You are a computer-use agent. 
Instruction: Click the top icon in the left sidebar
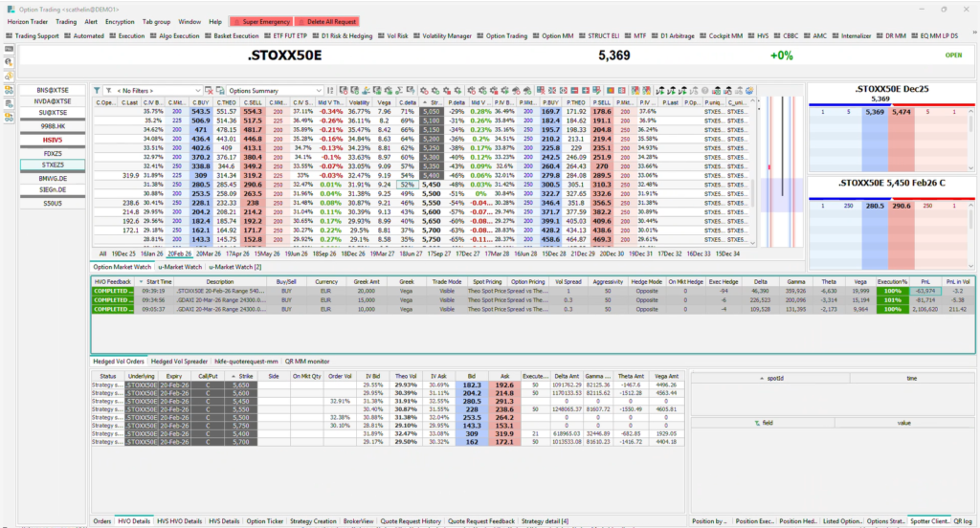tap(9, 49)
